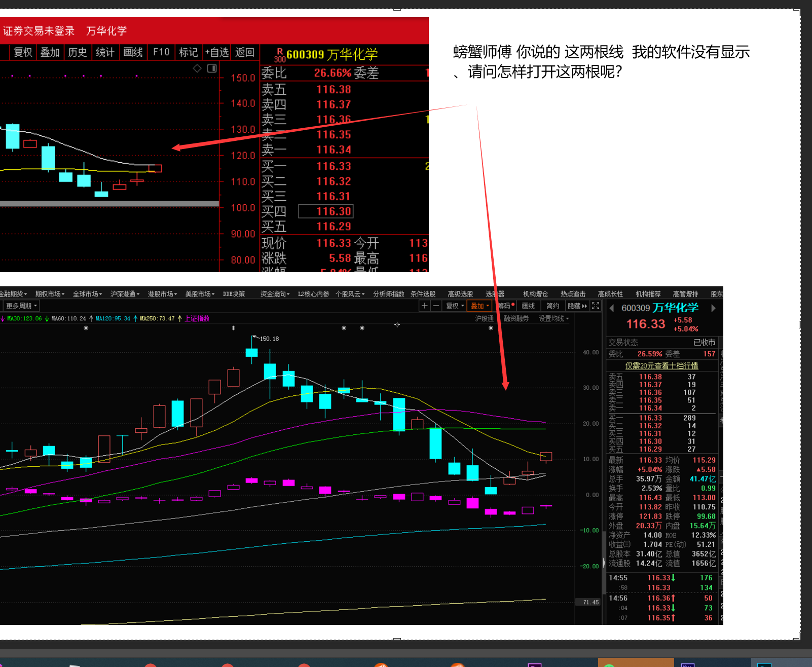Toggle the MA250 moving average label
Viewport: 812px width, 667px height.
tap(157, 318)
